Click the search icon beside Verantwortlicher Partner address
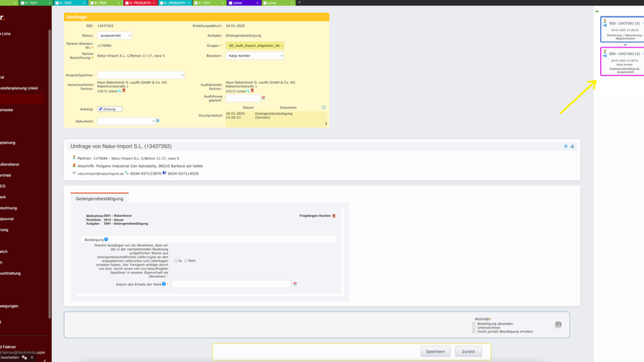644x362 pixels. [120, 91]
